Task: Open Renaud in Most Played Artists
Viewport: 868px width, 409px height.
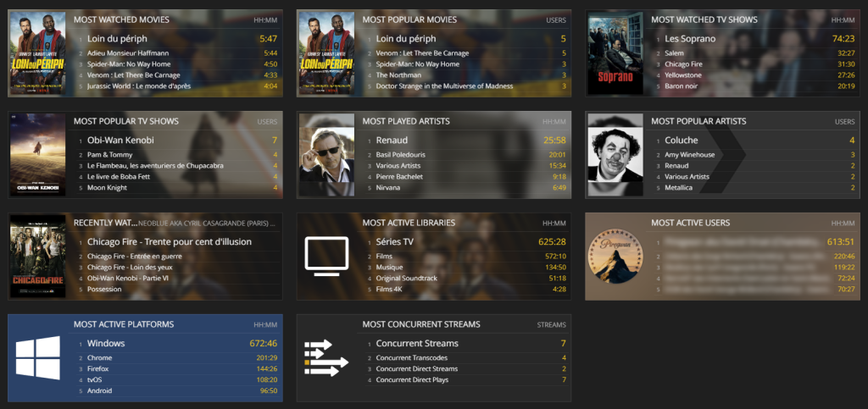Action: coord(392,141)
